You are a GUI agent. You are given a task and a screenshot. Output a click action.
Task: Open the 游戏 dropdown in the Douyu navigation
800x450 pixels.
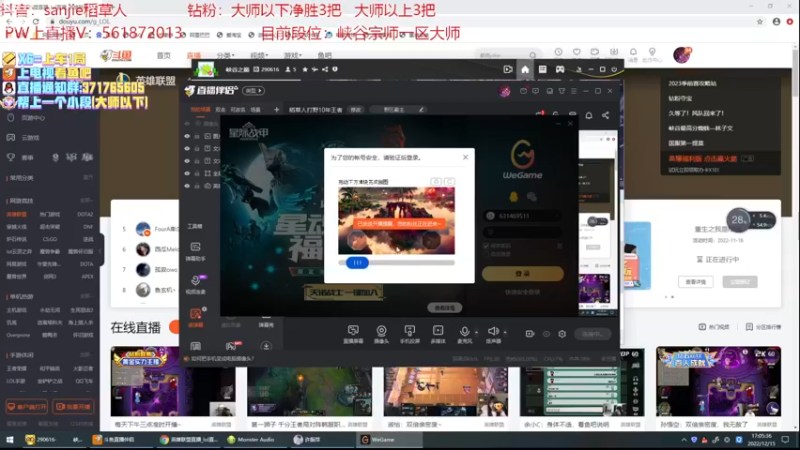tap(292, 55)
